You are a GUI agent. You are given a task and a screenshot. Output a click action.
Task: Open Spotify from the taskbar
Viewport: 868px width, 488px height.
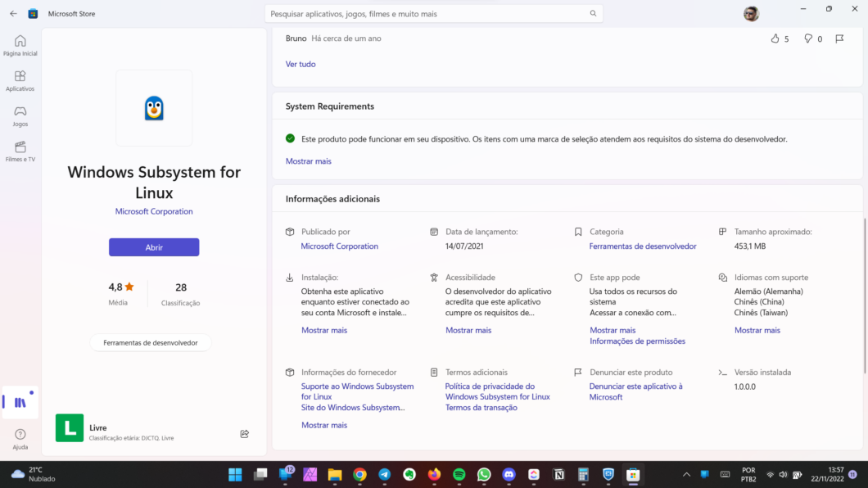coord(459,475)
